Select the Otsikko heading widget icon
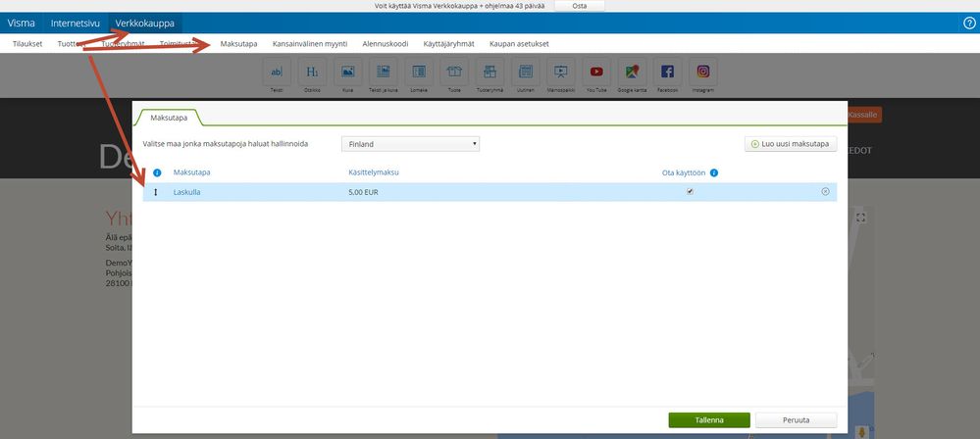 pos(312,72)
